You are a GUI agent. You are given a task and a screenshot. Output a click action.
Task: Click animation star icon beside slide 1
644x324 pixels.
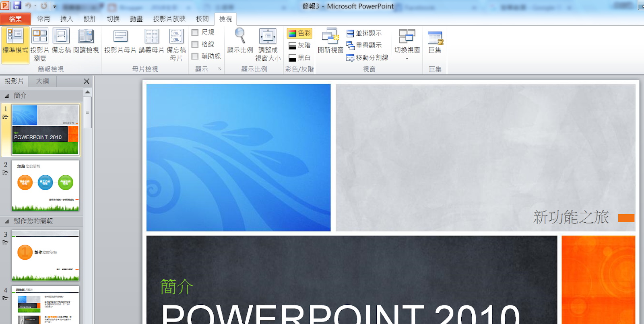pos(5,117)
